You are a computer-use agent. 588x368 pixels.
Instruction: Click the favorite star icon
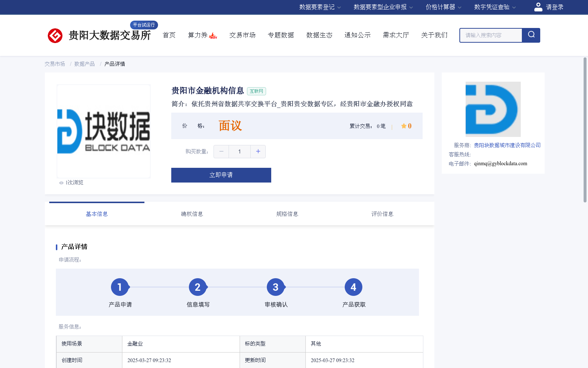coord(404,126)
